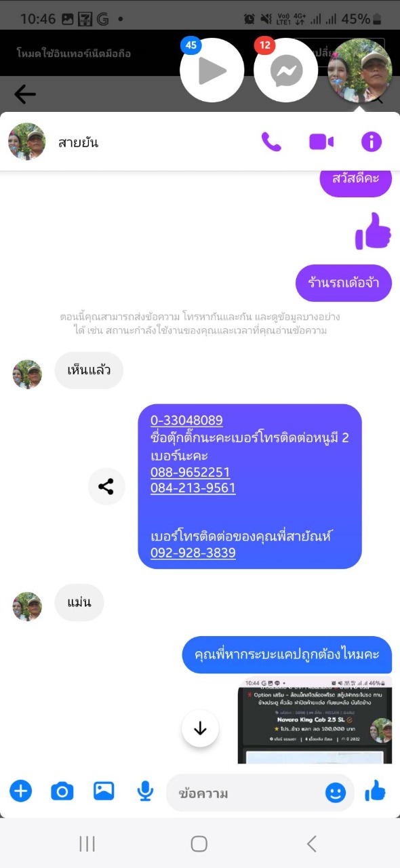
Task: Open the photo gallery icon
Action: pyautogui.click(x=104, y=791)
